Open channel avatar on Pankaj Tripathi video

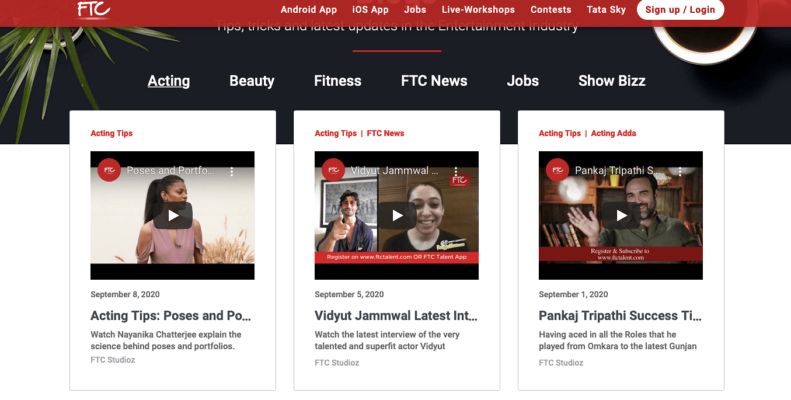pos(557,170)
